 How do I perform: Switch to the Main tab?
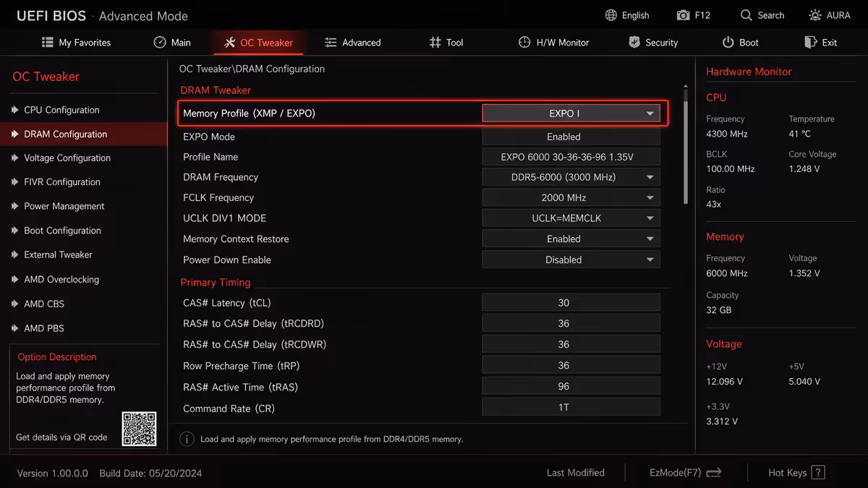(172, 43)
